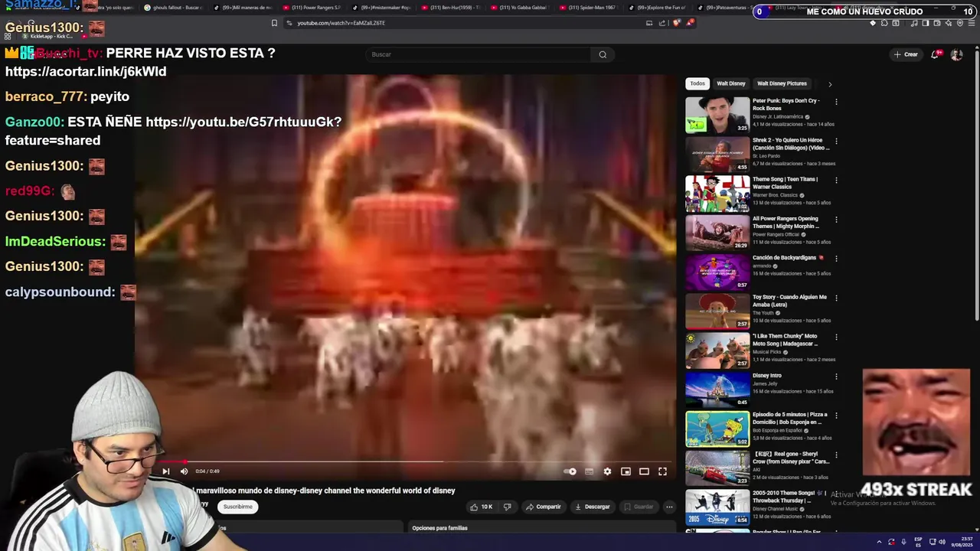This screenshot has width=980, height=551.
Task: Open I Like Them Chunky Moto Moto thumbnail
Action: click(x=717, y=350)
